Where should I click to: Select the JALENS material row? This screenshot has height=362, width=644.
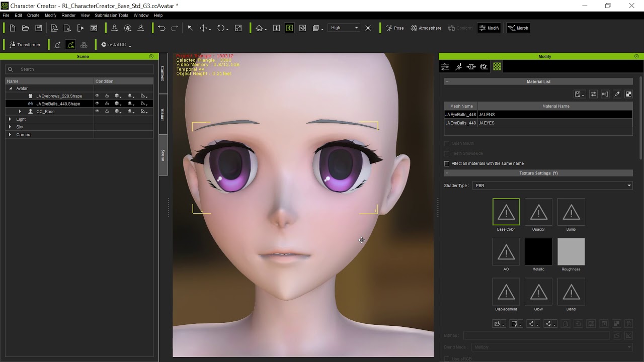[x=538, y=115]
